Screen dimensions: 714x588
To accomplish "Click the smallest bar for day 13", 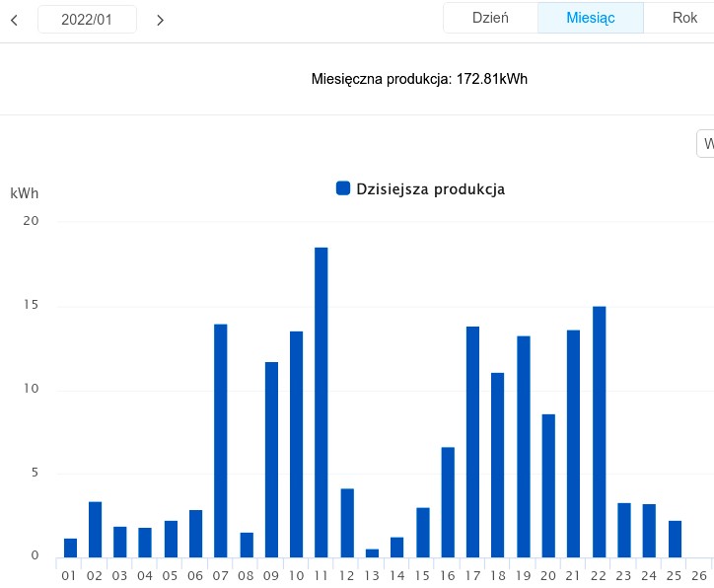I will click(372, 553).
